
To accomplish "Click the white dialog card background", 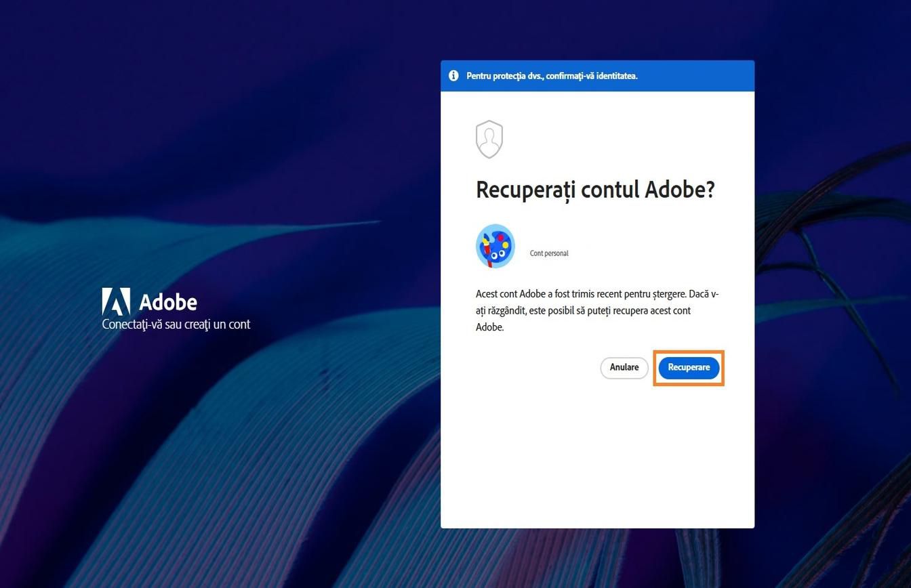I will point(596,461).
